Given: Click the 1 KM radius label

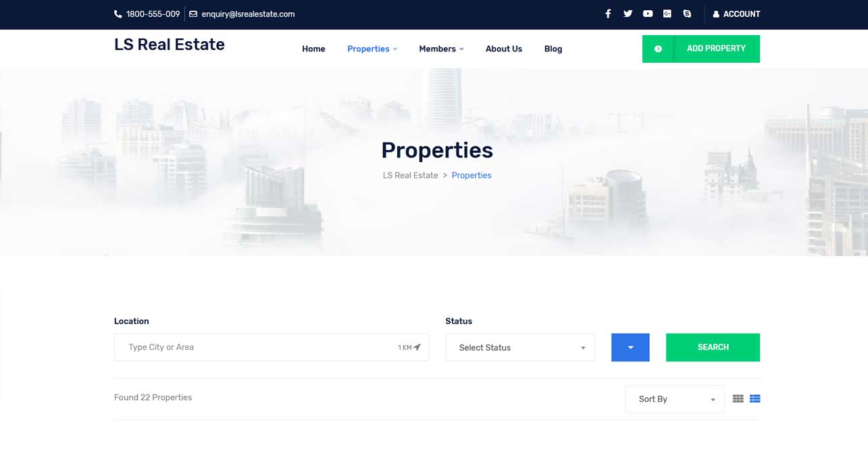Looking at the screenshot, I should coord(405,347).
